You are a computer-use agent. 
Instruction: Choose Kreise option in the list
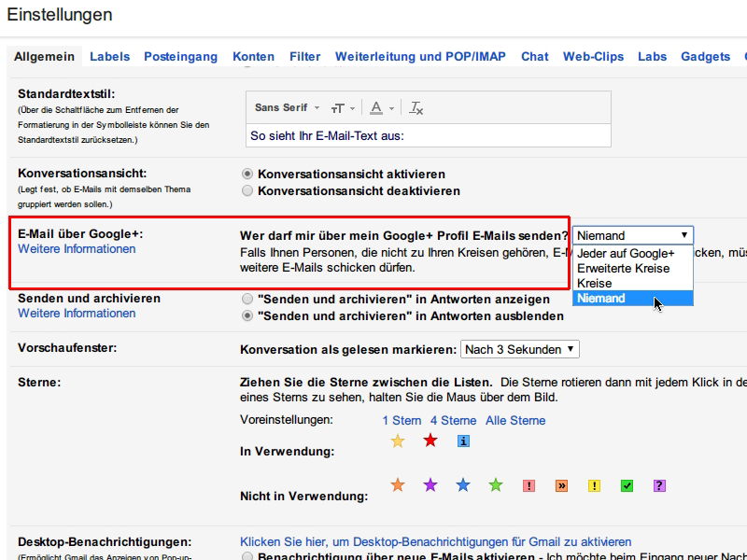[x=633, y=284]
